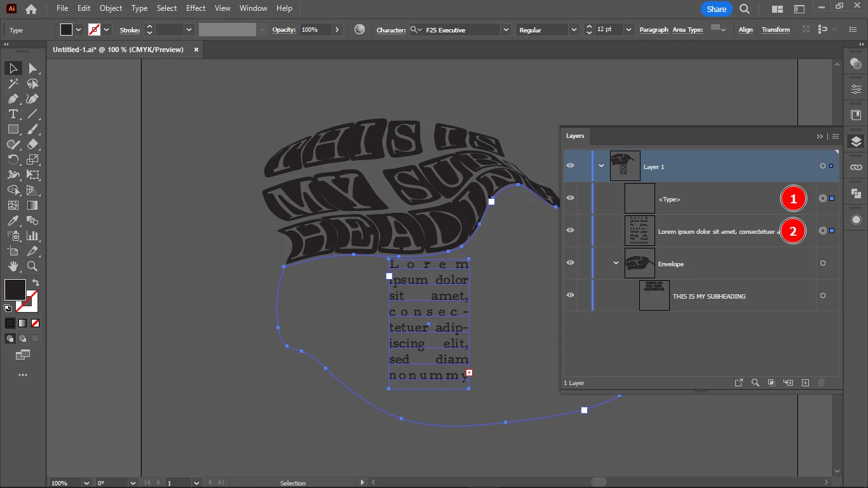Viewport: 868px width, 488px height.
Task: Collapse the Layer 1 group
Action: coord(601,166)
